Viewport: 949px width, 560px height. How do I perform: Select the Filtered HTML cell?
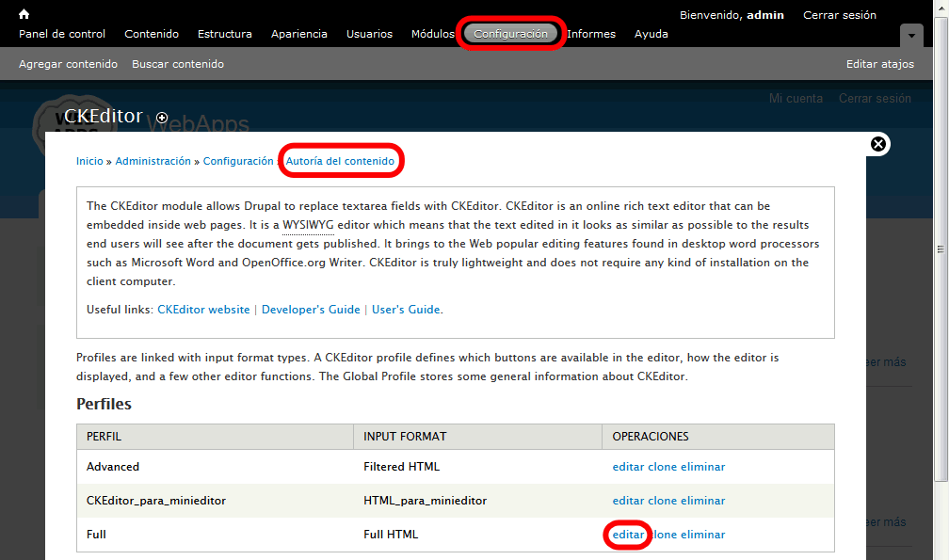[402, 467]
